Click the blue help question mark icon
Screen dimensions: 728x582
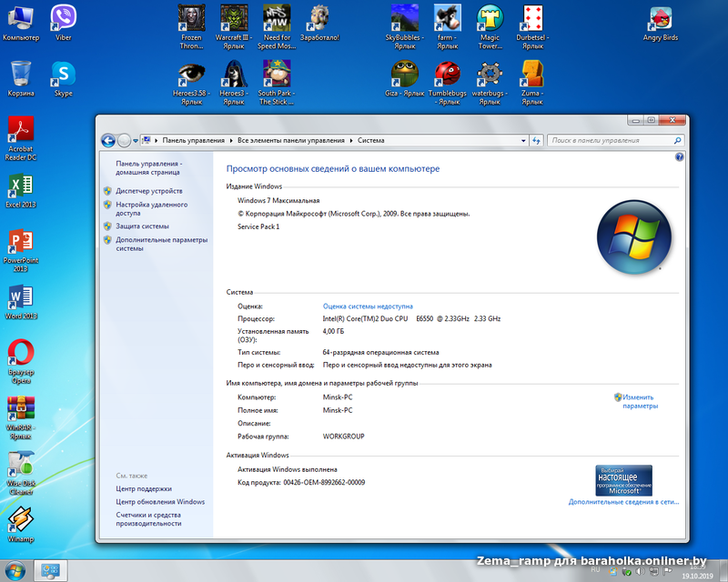point(679,157)
